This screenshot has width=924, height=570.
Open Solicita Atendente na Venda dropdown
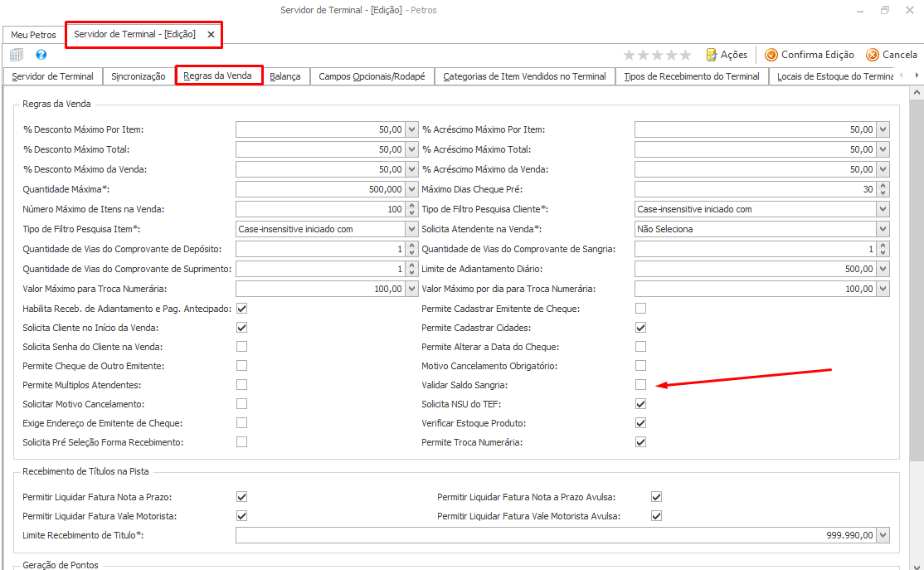point(883,229)
